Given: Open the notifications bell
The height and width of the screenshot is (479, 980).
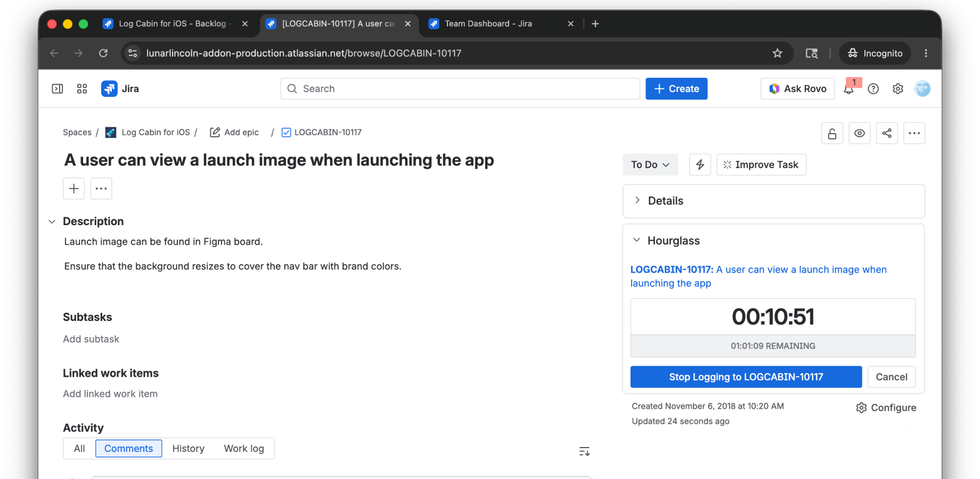Looking at the screenshot, I should [x=848, y=89].
